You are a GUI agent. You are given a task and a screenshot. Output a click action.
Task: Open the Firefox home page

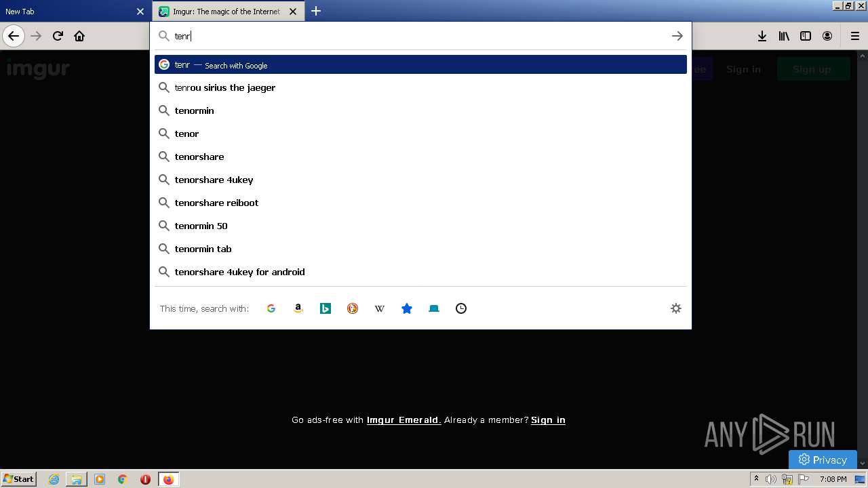coord(79,36)
